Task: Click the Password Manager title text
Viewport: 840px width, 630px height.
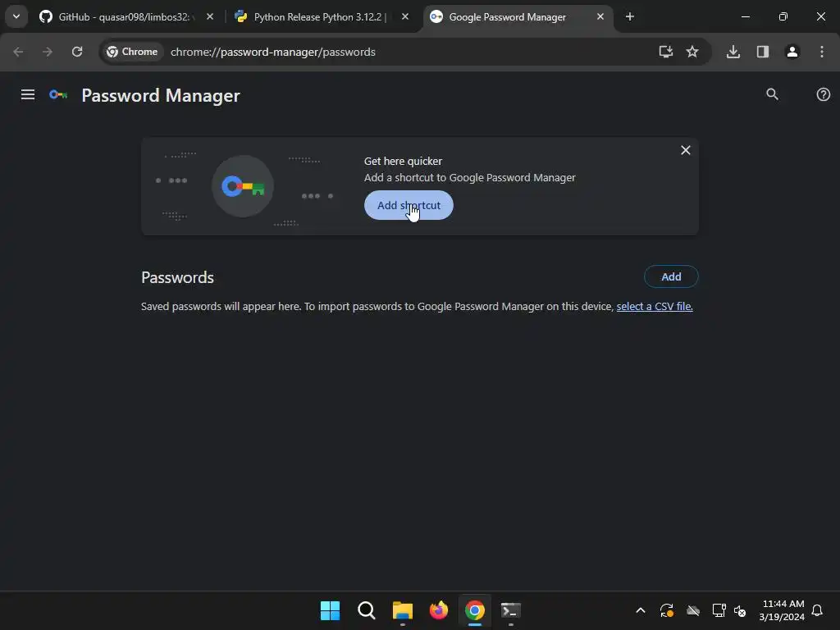Action: (x=161, y=95)
